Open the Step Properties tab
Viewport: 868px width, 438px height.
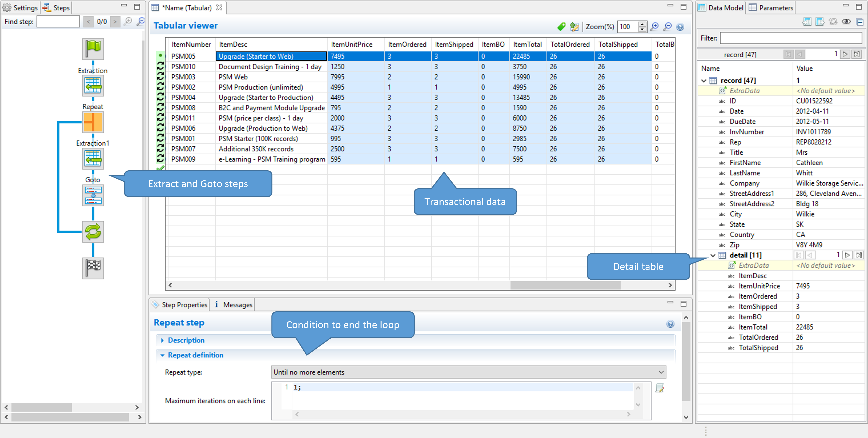coord(180,304)
